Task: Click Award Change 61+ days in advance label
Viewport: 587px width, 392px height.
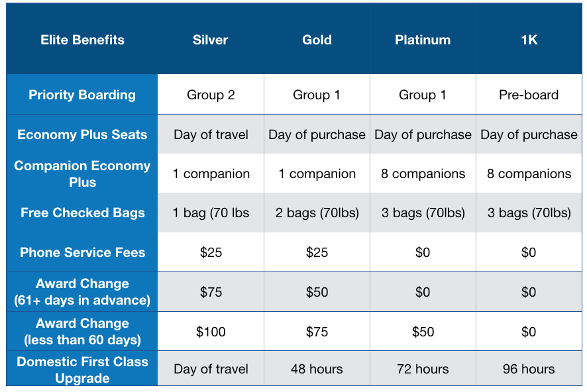Action: [82, 292]
